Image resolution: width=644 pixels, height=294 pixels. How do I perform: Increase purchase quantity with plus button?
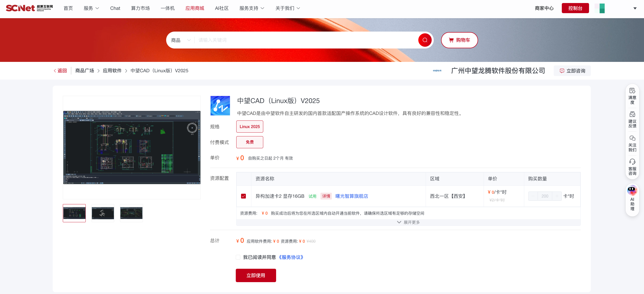pyautogui.click(x=557, y=196)
